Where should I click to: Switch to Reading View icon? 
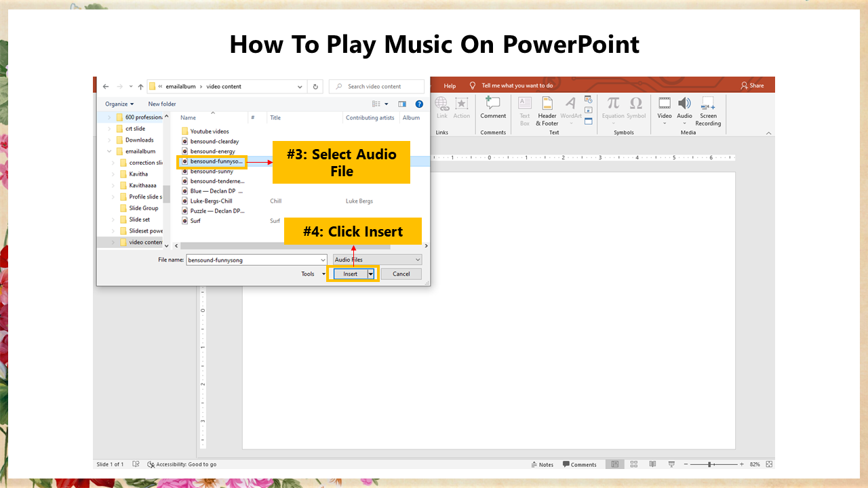click(x=653, y=464)
